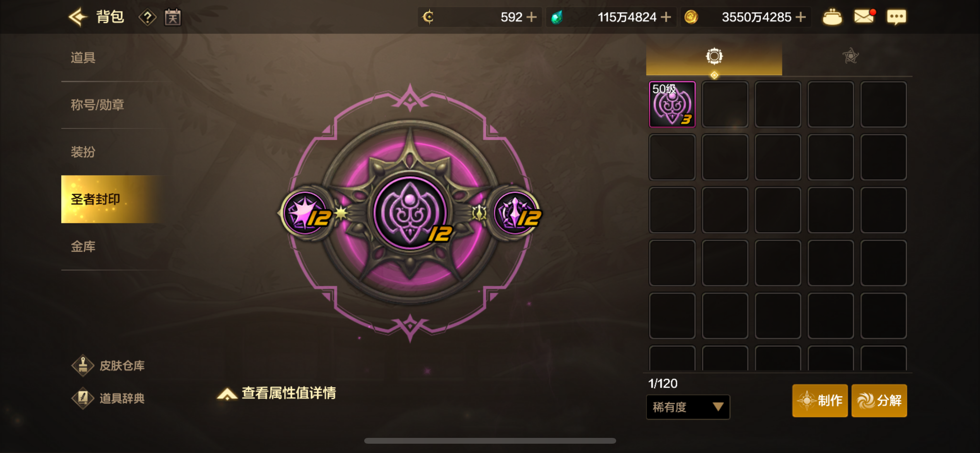Click the 制作 craft button

pyautogui.click(x=820, y=400)
